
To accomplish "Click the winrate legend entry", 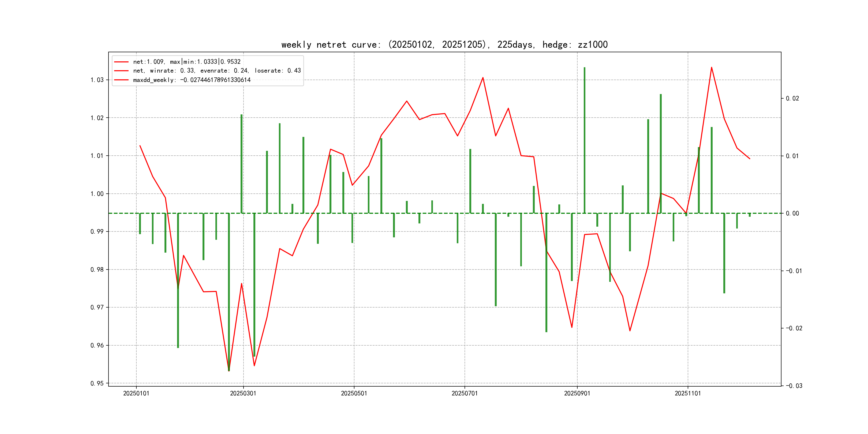I will pyautogui.click(x=217, y=71).
